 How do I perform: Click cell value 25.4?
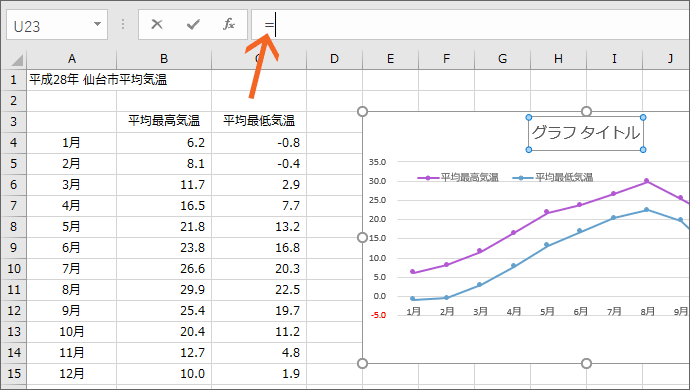point(164,310)
